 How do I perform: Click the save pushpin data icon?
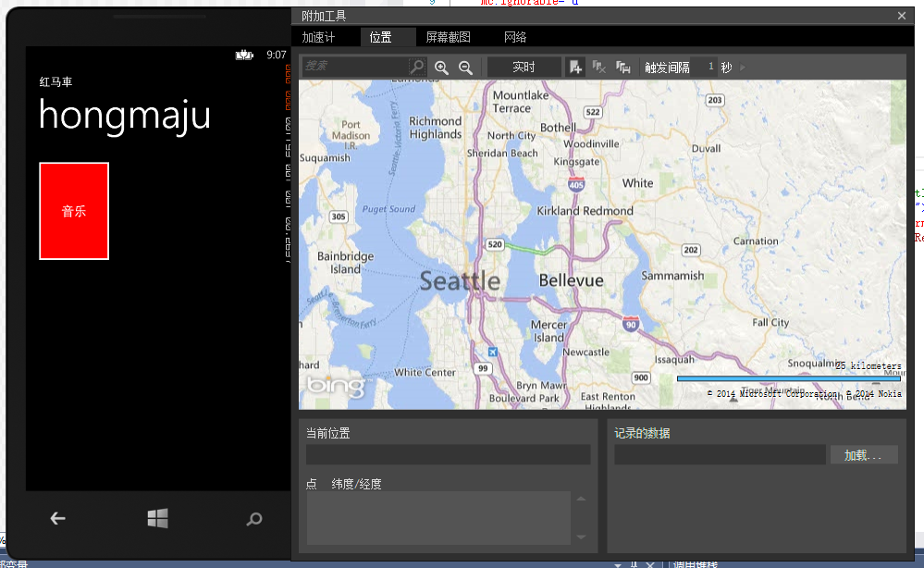coord(622,68)
